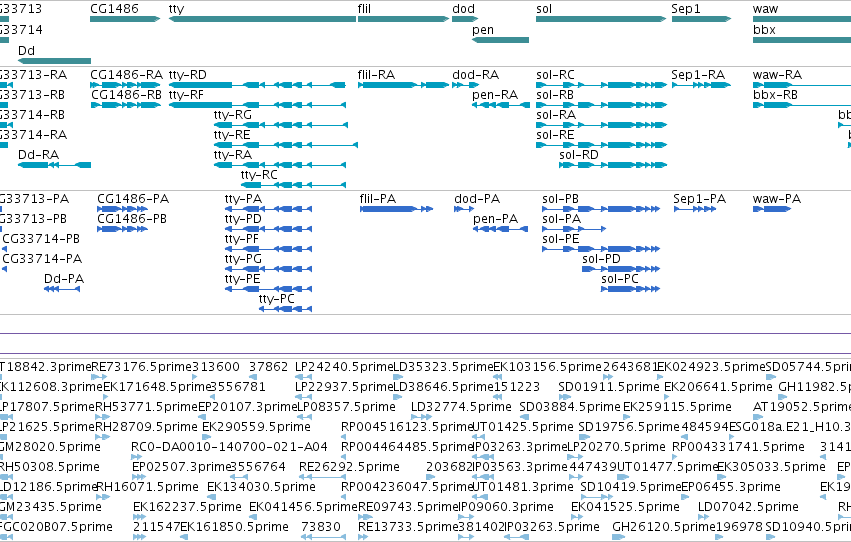Click protein Sep1-PA
Viewport: 851px width, 542px height.
click(695, 209)
